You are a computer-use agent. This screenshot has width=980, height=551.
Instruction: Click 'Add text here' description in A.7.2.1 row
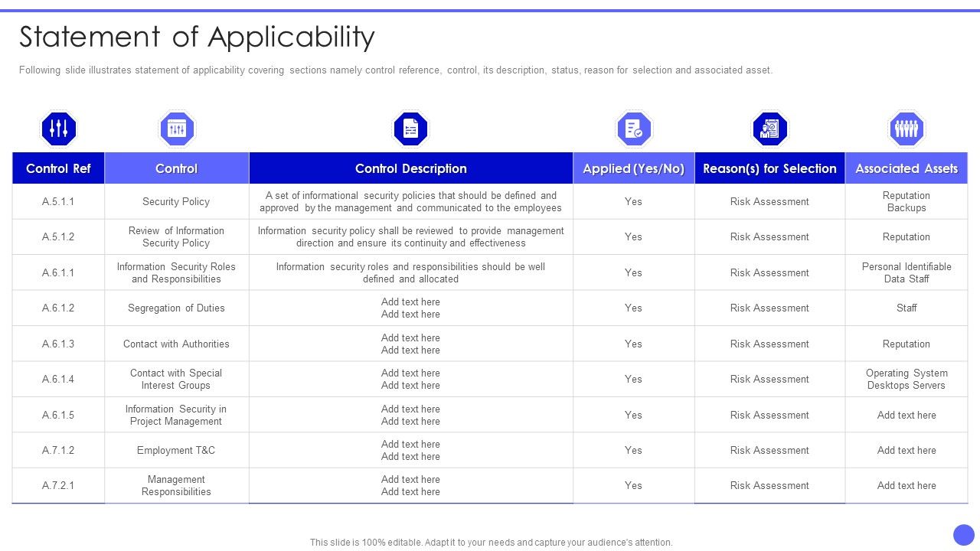[x=411, y=486]
